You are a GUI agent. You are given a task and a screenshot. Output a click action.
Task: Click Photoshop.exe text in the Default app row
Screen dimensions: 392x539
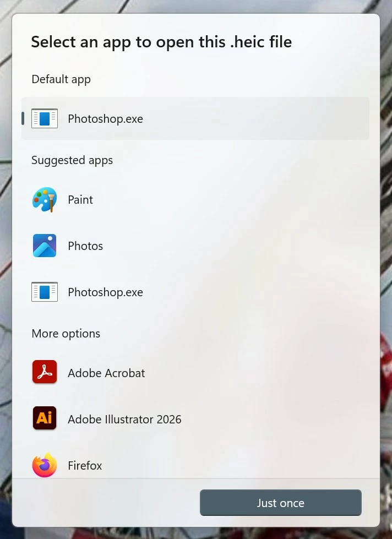click(x=105, y=119)
